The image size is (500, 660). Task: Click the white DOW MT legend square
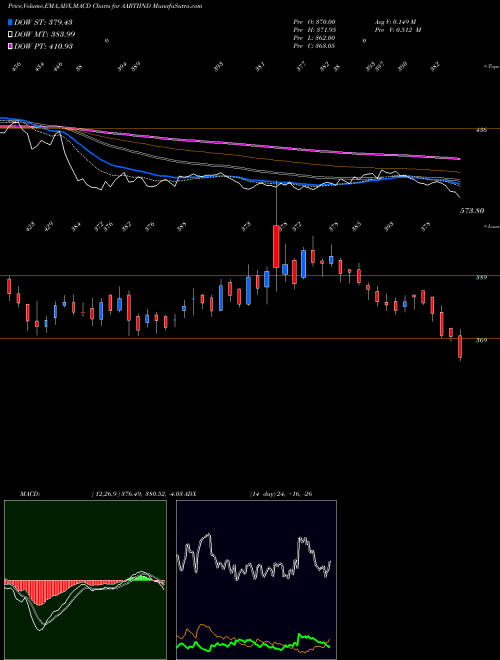[10, 34]
